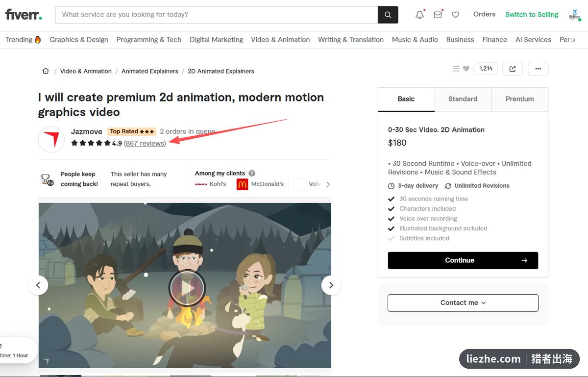The height and width of the screenshot is (377, 588).
Task: Click the share gig icon
Action: click(513, 69)
